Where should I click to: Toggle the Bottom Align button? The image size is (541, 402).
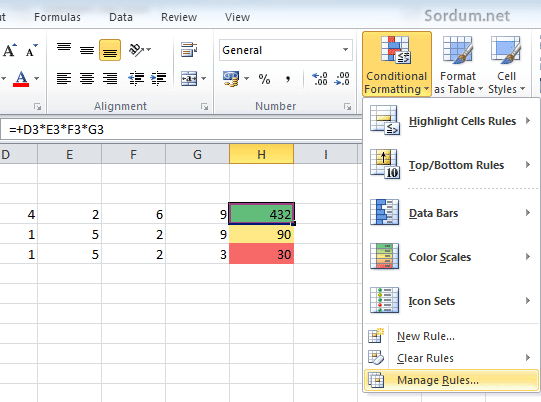pos(110,50)
